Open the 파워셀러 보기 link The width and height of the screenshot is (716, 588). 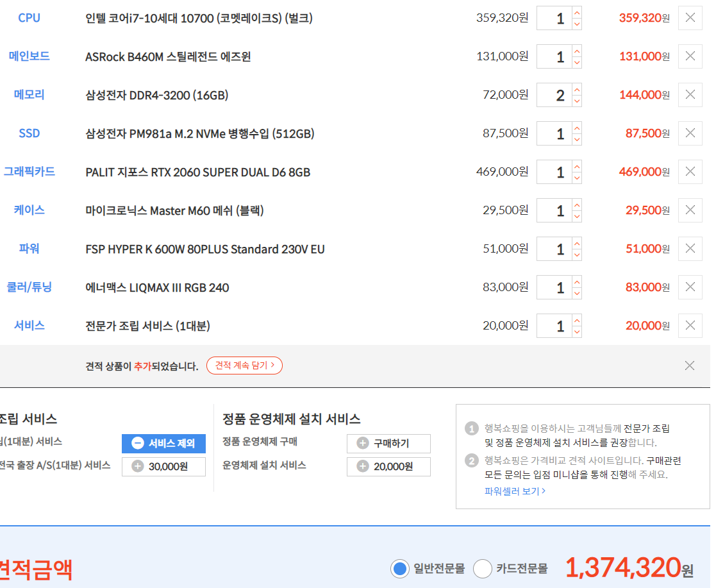(x=515, y=491)
